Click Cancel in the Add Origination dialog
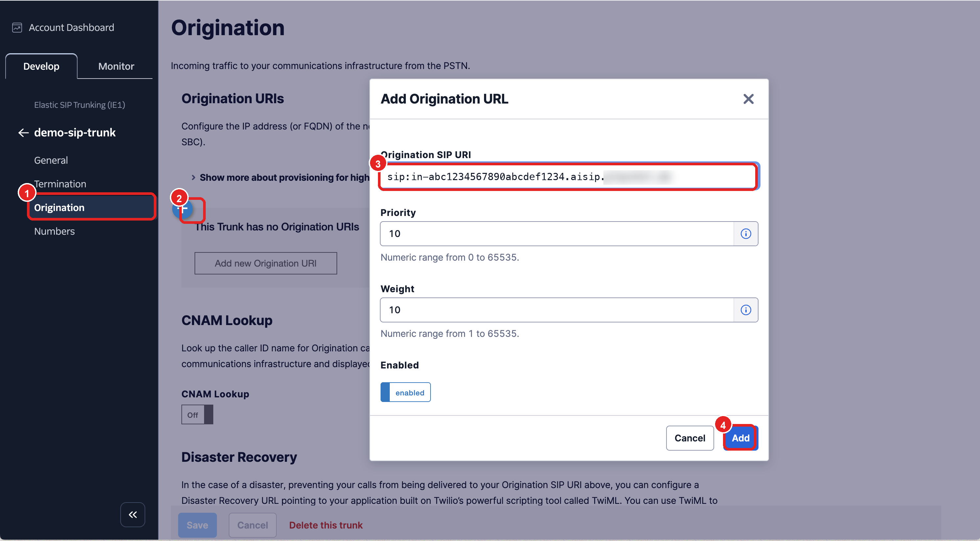The width and height of the screenshot is (980, 541). pyautogui.click(x=689, y=438)
